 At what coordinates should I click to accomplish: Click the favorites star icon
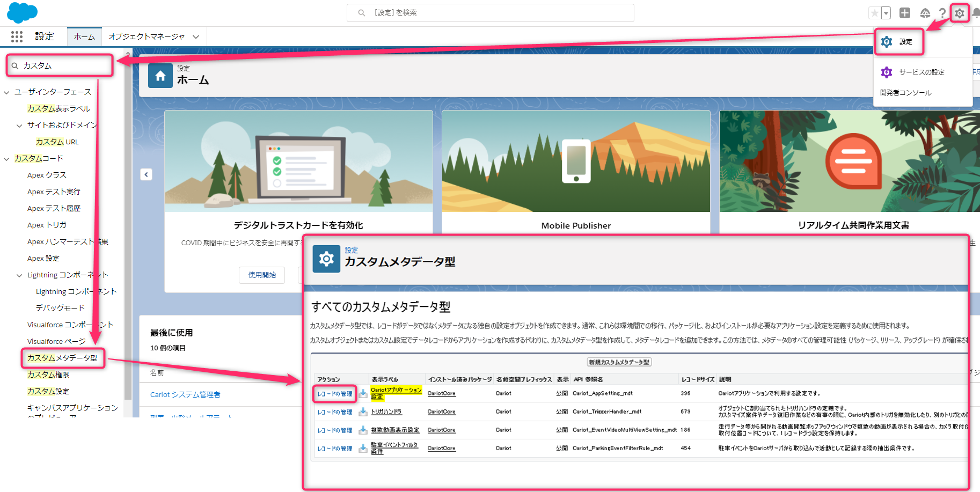pos(875,13)
